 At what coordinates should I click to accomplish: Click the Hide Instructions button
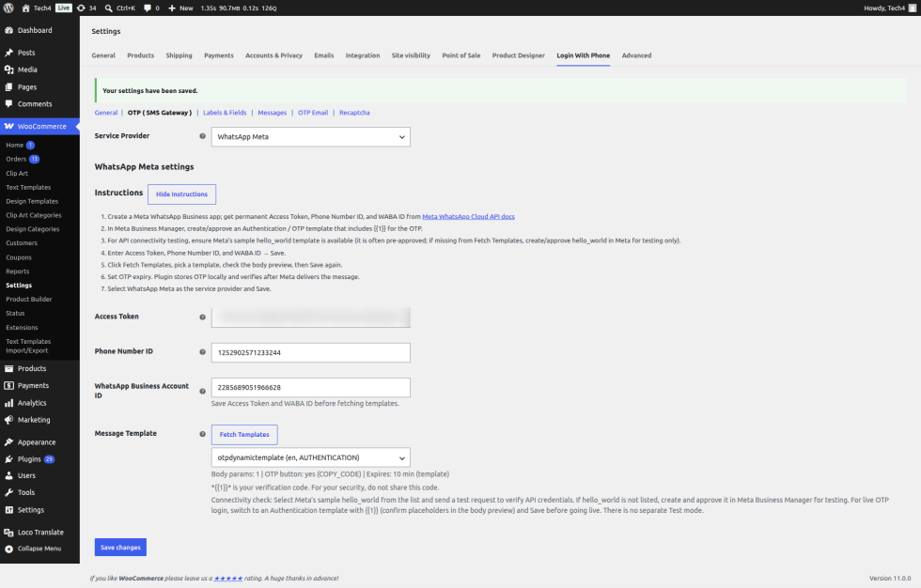pyautogui.click(x=181, y=194)
